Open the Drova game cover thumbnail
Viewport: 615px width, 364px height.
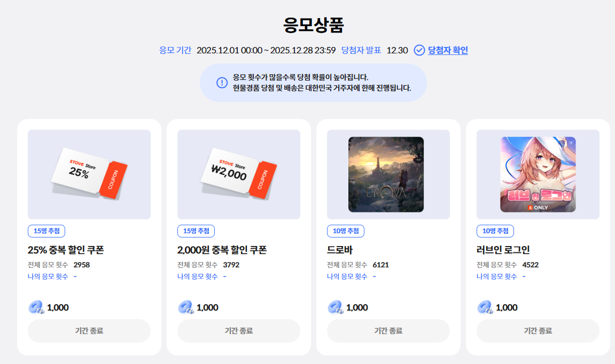click(386, 175)
